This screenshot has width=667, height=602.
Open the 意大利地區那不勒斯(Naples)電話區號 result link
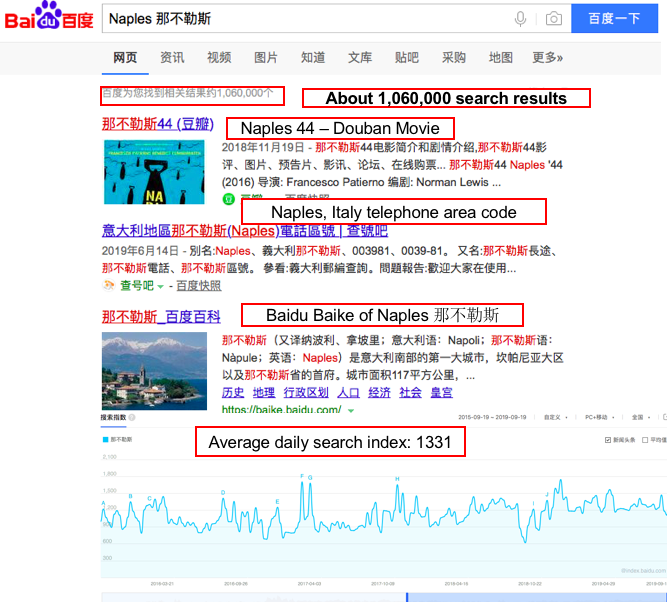[245, 231]
